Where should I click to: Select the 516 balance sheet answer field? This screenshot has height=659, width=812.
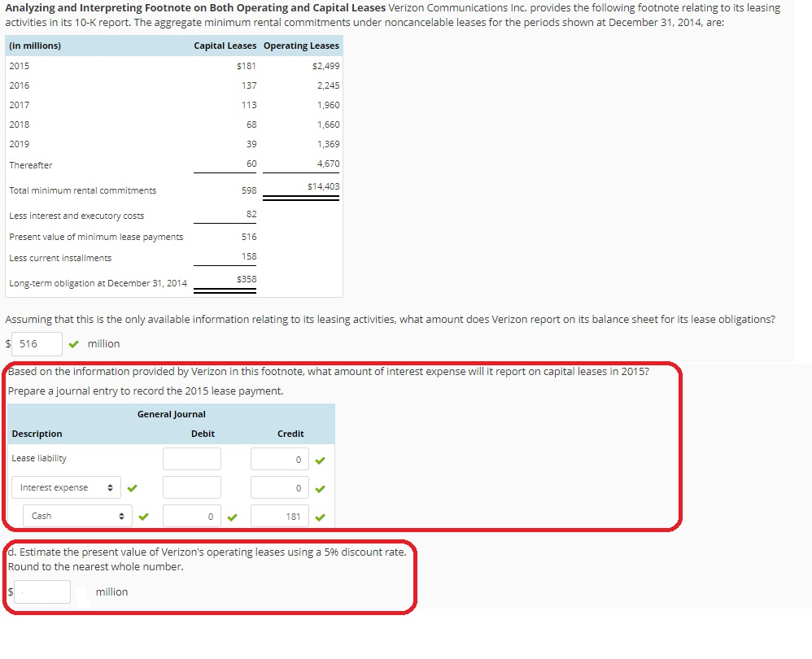(x=37, y=343)
